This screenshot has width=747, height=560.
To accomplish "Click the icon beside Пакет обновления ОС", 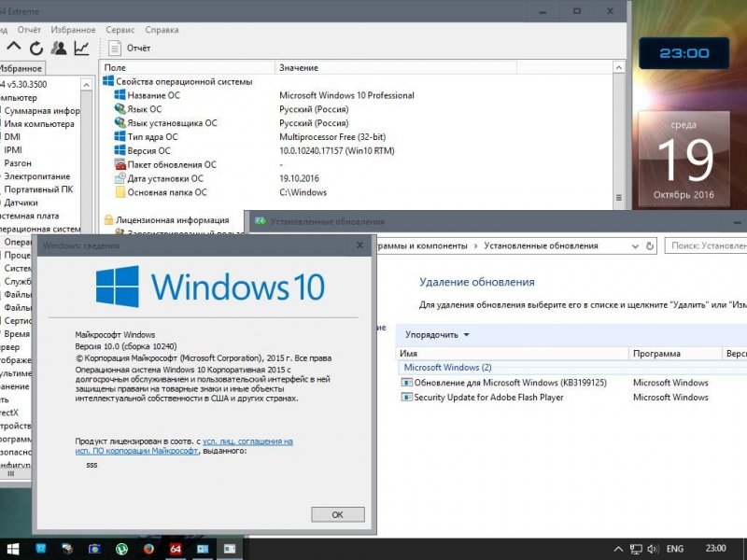I will [120, 165].
